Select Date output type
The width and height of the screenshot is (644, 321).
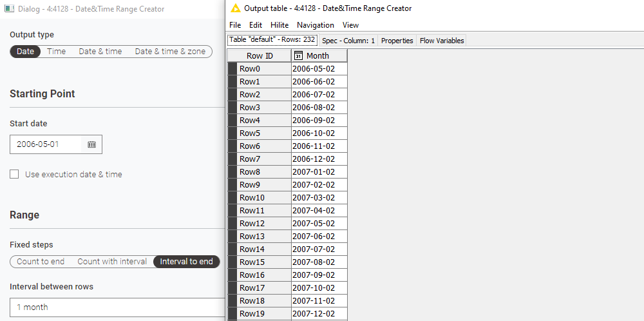tap(25, 52)
